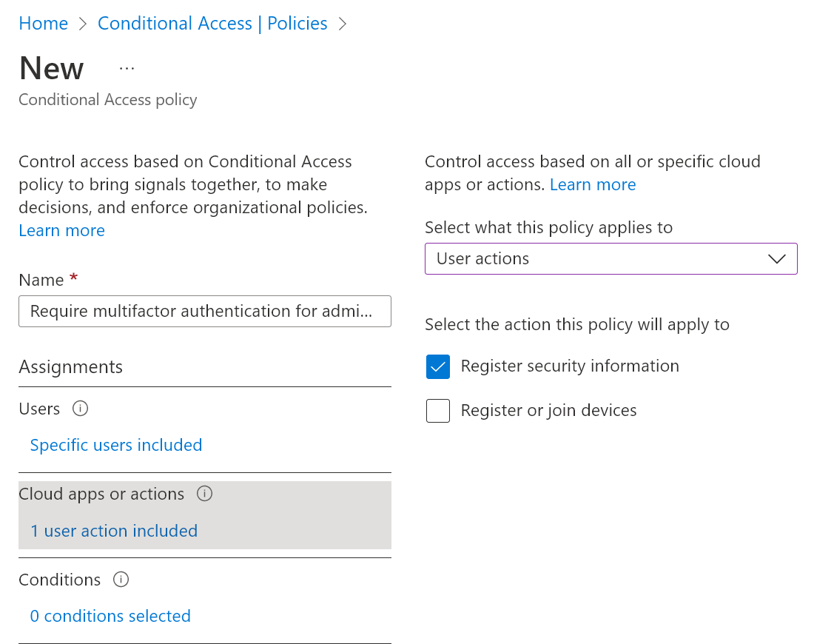The image size is (814, 644).
Task: Click the breadcrumb chevron after Policies
Action: tap(342, 24)
